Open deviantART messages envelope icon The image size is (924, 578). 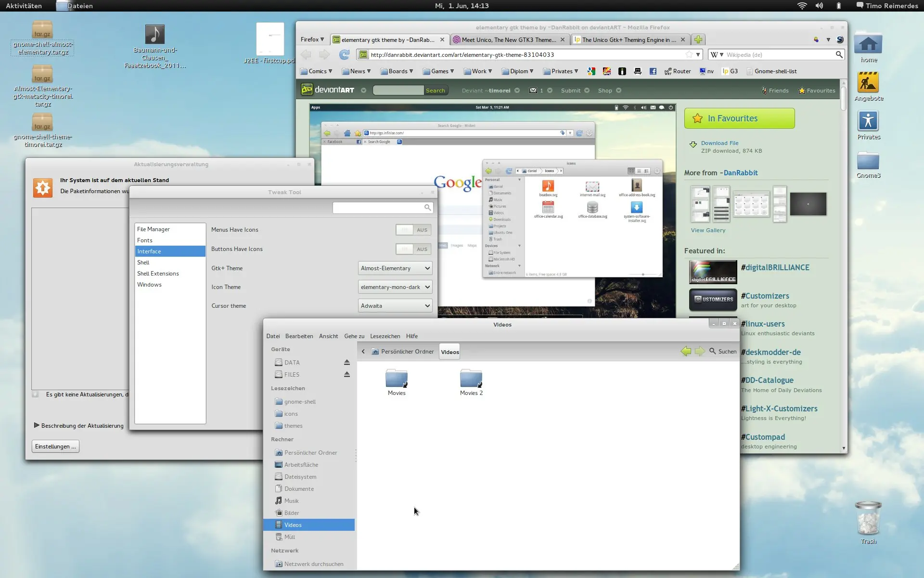tap(533, 90)
